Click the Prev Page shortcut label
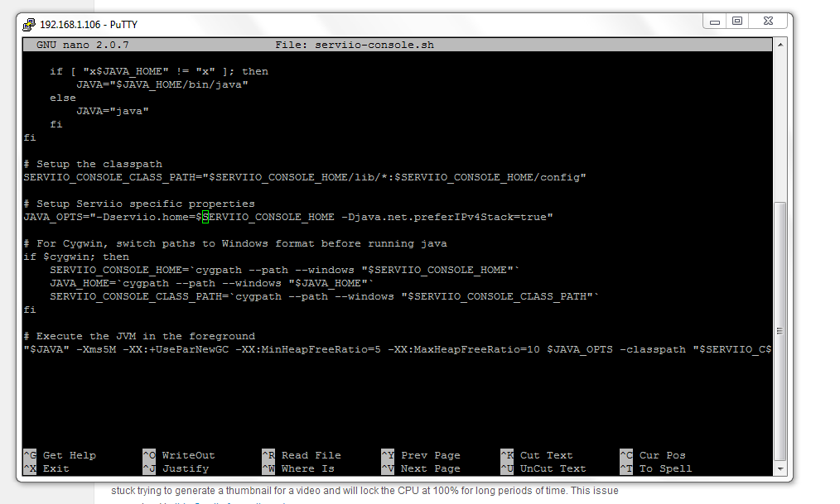Screen dimensions: 840x504 pos(430,454)
